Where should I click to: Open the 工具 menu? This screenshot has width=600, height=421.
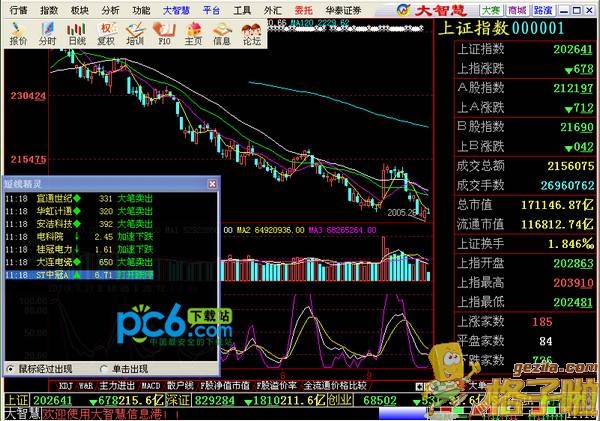[x=242, y=10]
